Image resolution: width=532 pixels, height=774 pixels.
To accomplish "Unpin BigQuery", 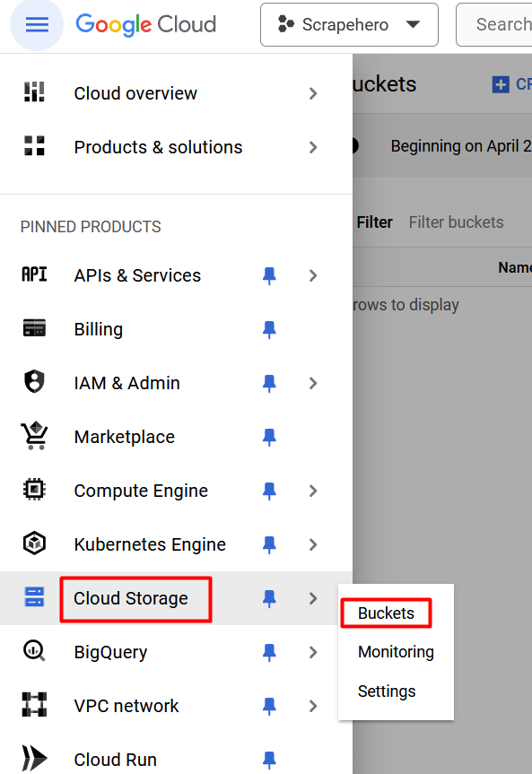I will tap(269, 652).
